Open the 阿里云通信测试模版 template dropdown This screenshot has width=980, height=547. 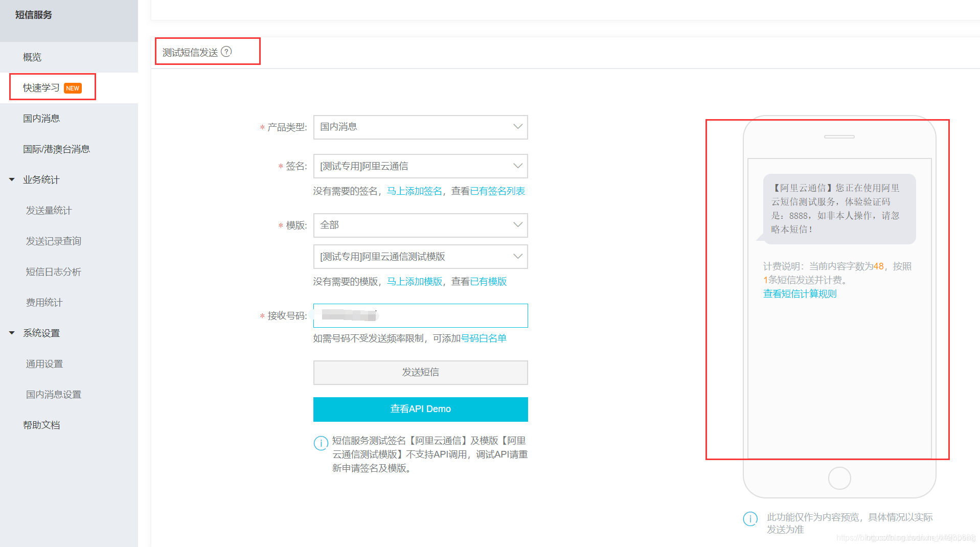click(420, 257)
